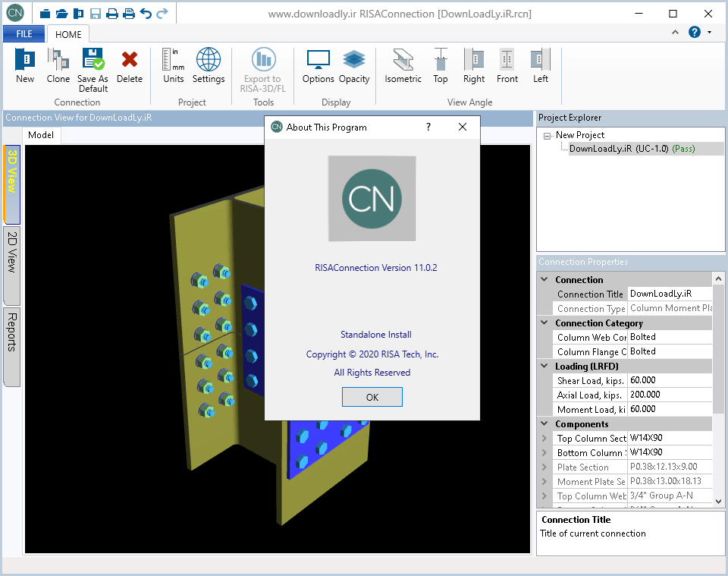Collapse New Project tree node
728x576 pixels.
tap(547, 136)
